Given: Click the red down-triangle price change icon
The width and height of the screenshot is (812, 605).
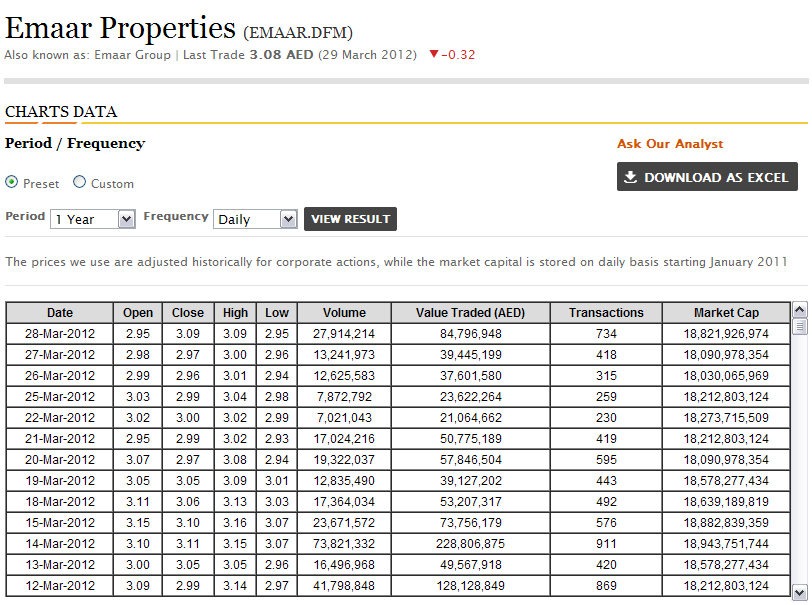Looking at the screenshot, I should (x=433, y=54).
